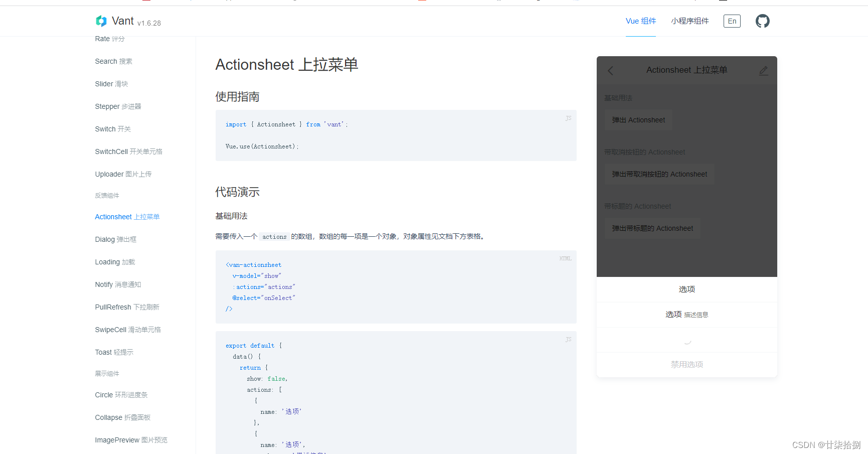Click 弹出带标题的 Actionsheet button
Viewport: 868px width, 454px height.
pos(652,228)
